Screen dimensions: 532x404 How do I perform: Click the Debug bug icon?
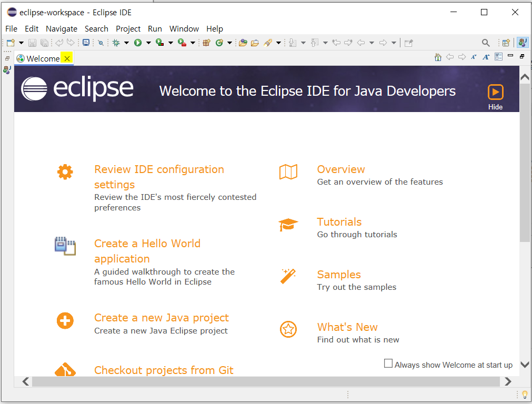pyautogui.click(x=116, y=43)
